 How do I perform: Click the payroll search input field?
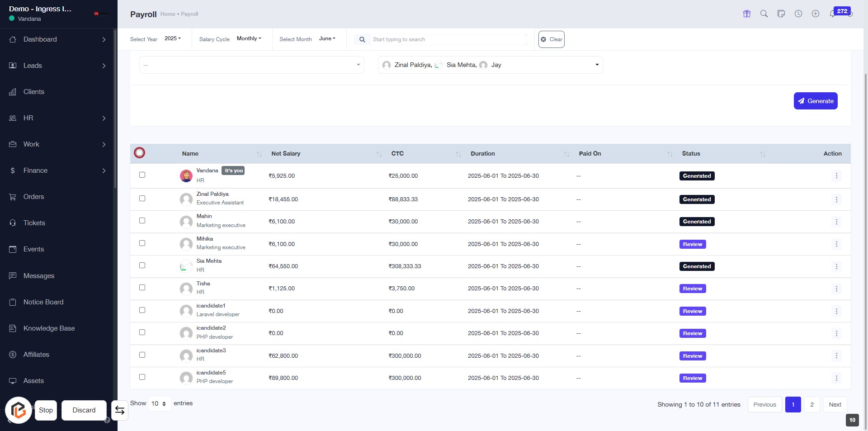click(448, 39)
